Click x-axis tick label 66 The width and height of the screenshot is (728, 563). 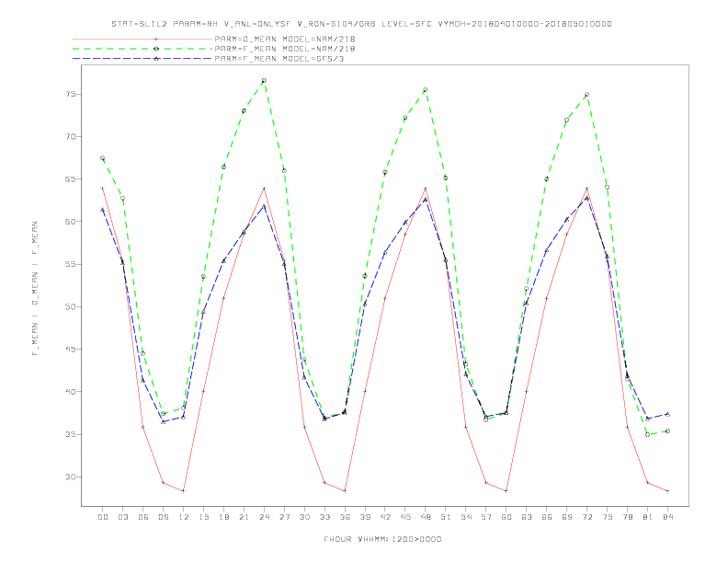547,517
